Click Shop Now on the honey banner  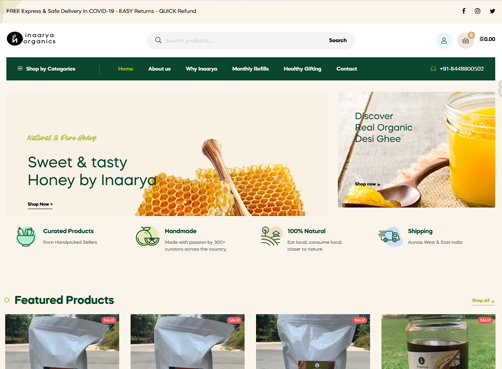pyautogui.click(x=40, y=204)
